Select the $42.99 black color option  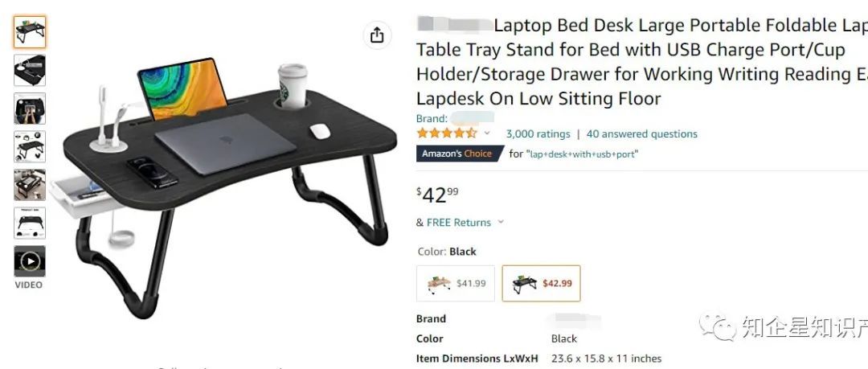[542, 283]
